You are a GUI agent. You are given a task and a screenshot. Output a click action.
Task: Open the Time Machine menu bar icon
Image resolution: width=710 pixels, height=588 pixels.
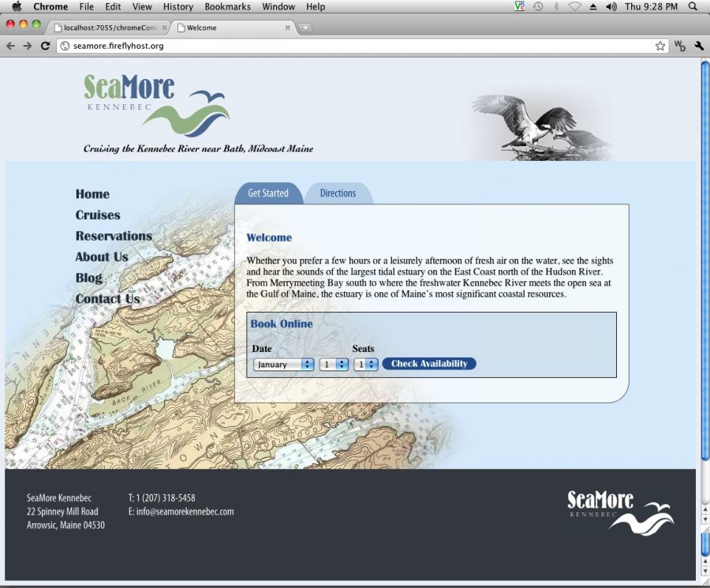pyautogui.click(x=538, y=6)
